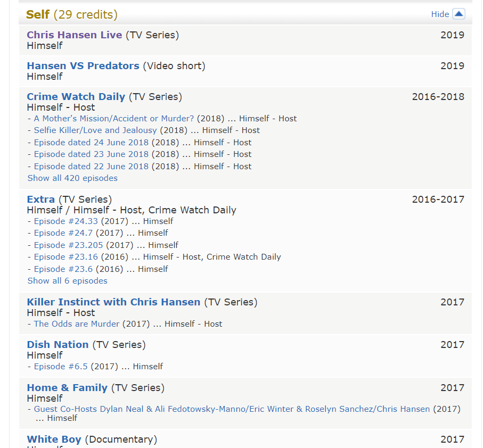
Task: Select the 2016-2017 year text for Extra
Action: tap(438, 200)
